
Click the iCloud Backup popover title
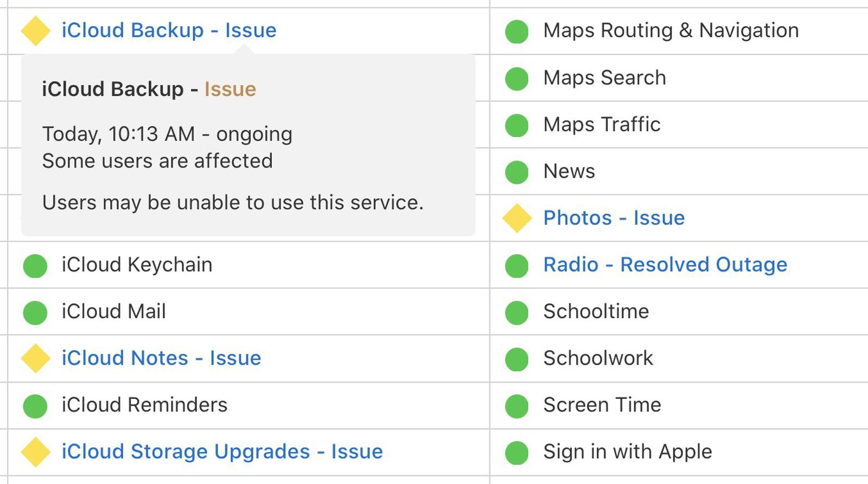pyautogui.click(x=149, y=89)
